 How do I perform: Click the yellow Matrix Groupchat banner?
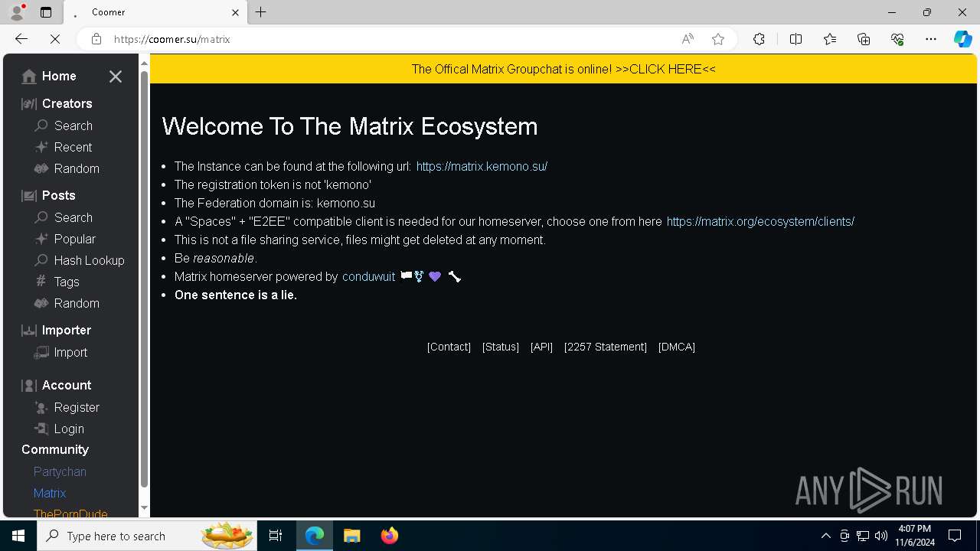(563, 69)
